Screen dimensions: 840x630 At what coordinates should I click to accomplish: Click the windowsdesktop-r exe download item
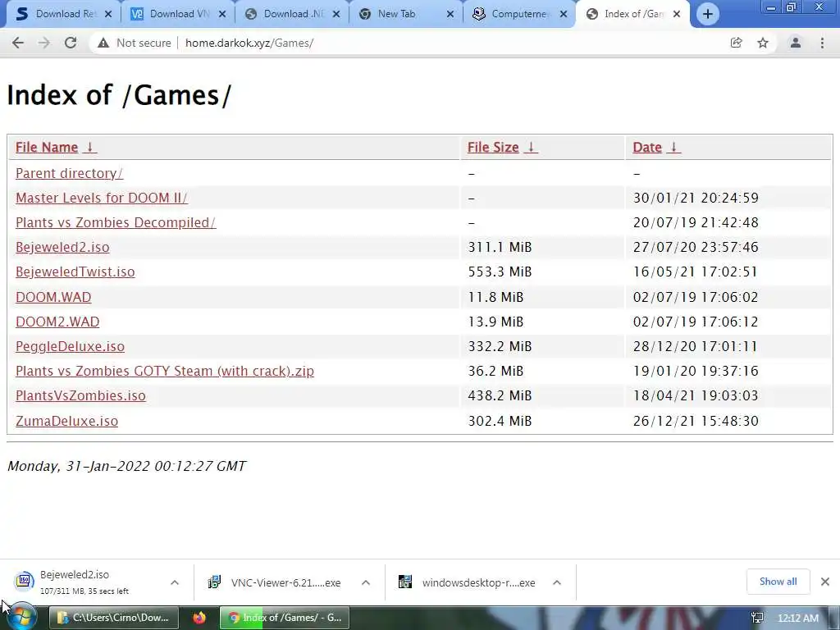(468, 582)
